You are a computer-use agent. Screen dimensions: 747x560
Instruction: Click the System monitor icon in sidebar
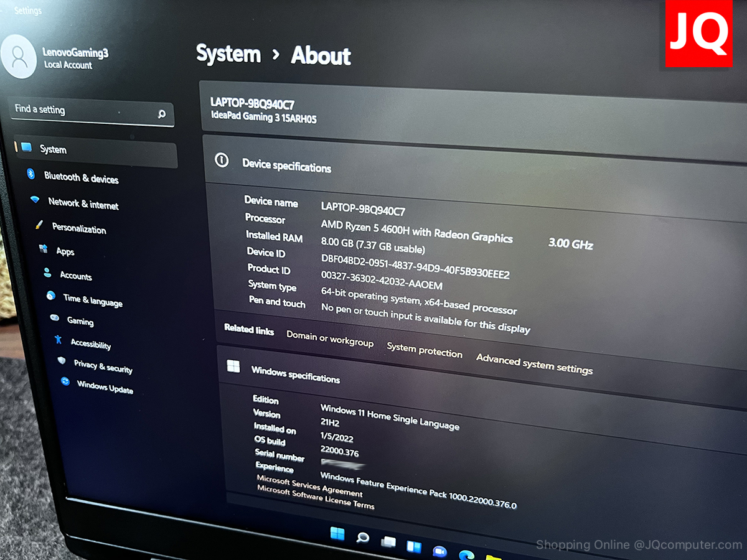click(26, 147)
